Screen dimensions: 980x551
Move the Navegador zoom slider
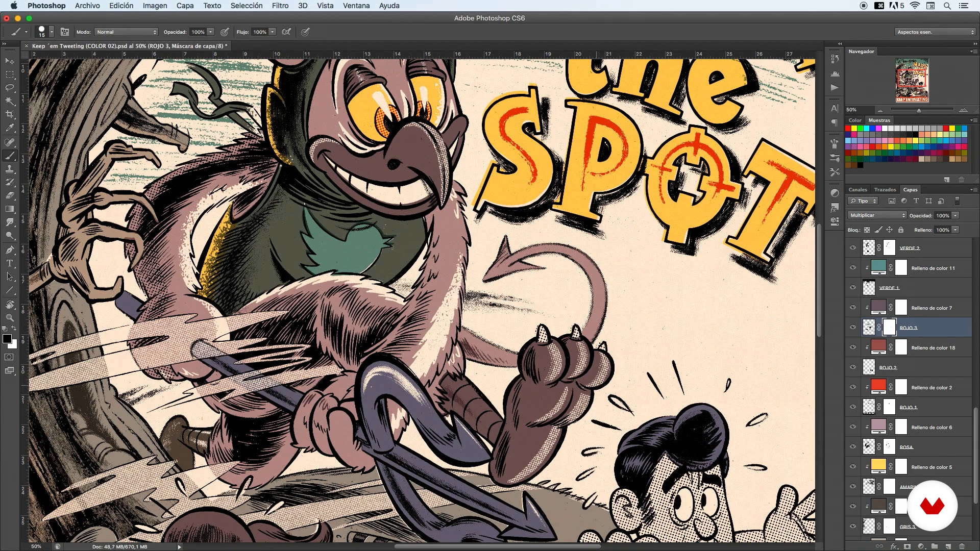[x=919, y=110]
